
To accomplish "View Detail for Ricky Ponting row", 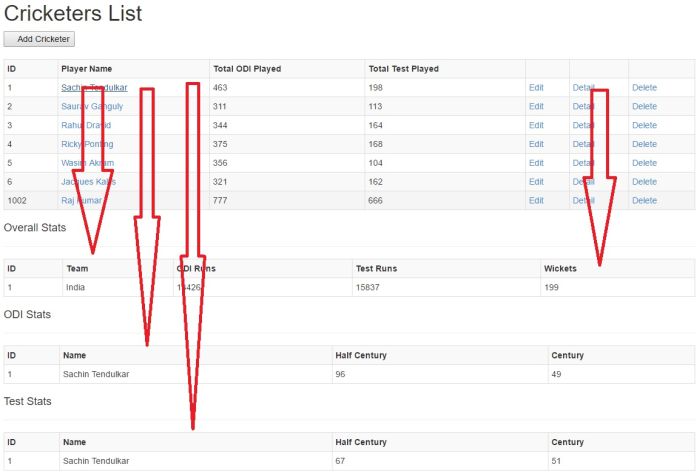I will [x=583, y=144].
